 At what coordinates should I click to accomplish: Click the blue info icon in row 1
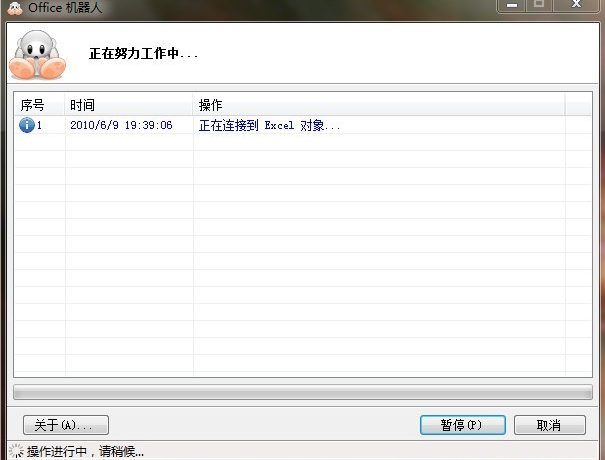tap(27, 125)
